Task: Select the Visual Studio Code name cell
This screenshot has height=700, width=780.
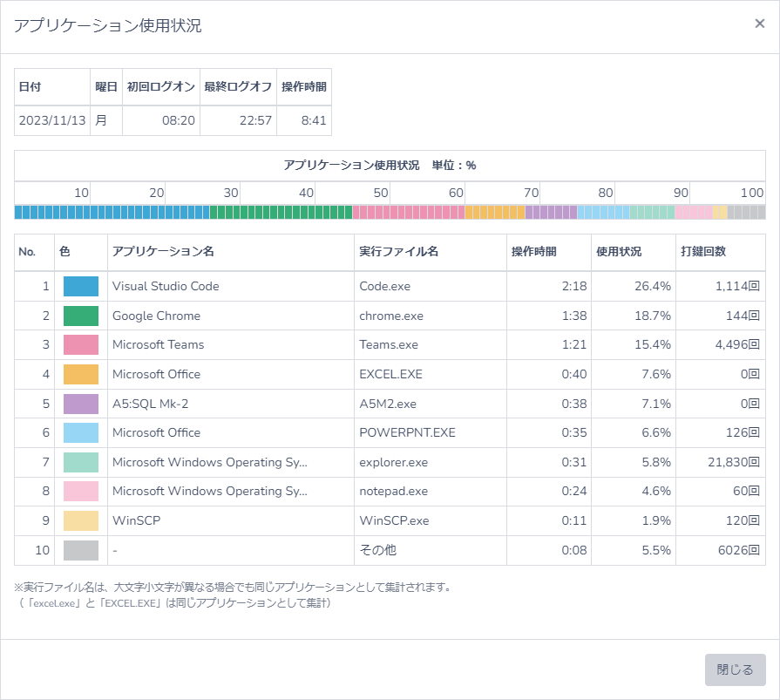Action: click(231, 286)
